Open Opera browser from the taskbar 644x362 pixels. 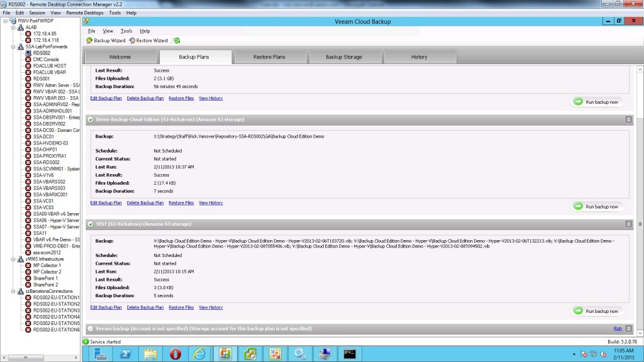tap(175, 354)
